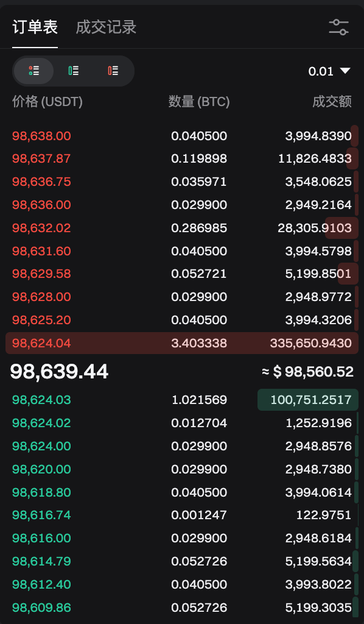Pick bid price 98,612.40

(41, 584)
